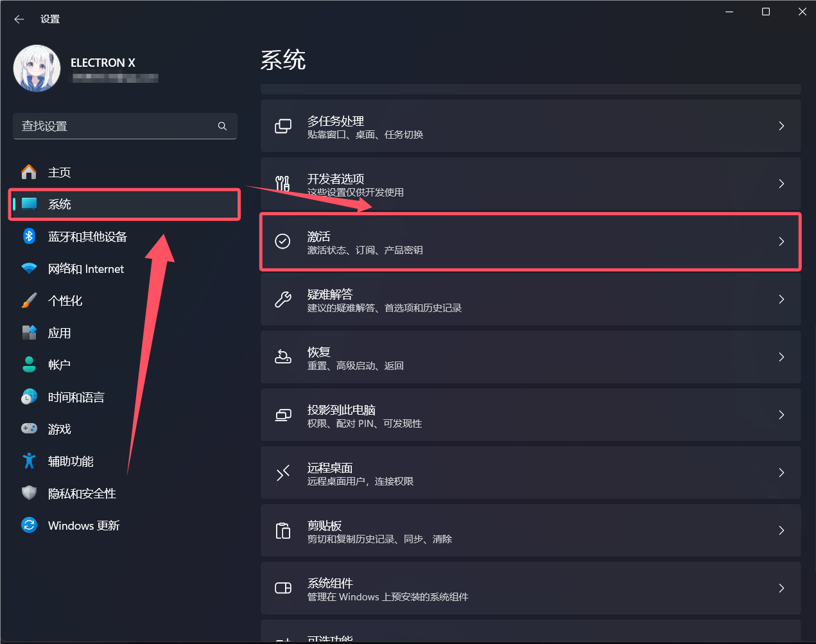Click the back arrow in title bar
This screenshot has width=816, height=644.
[19, 19]
